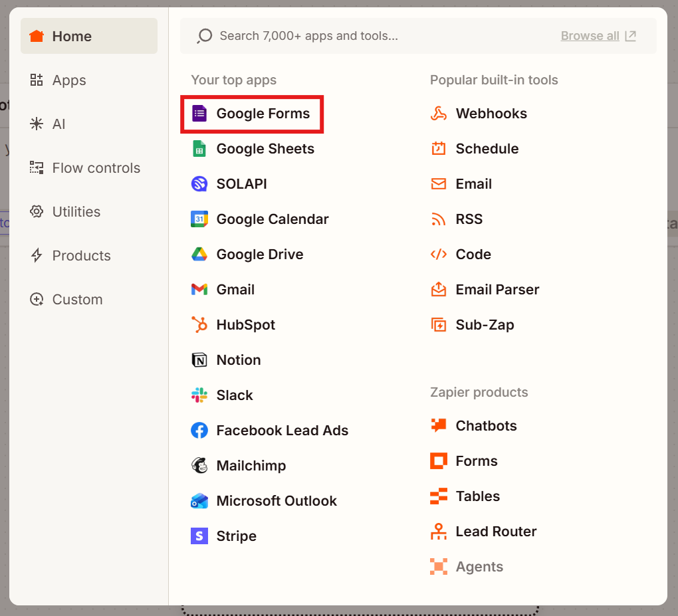Select the Stripe app entry
Viewport: 678px width, 616px height.
pyautogui.click(x=236, y=536)
